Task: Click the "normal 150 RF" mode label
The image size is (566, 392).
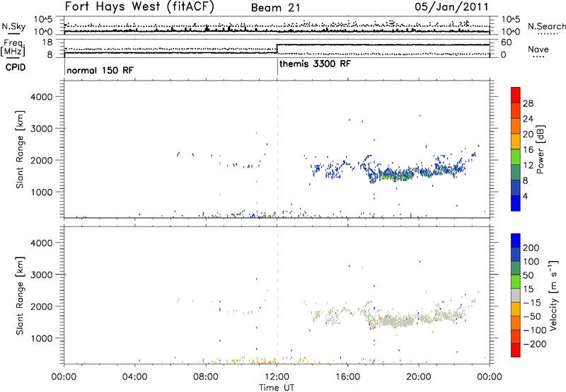Action: [100, 70]
